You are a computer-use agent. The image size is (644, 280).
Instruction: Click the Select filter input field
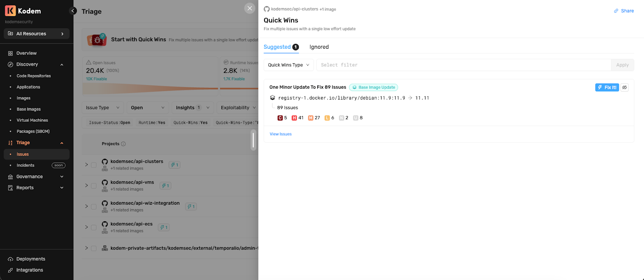464,65
